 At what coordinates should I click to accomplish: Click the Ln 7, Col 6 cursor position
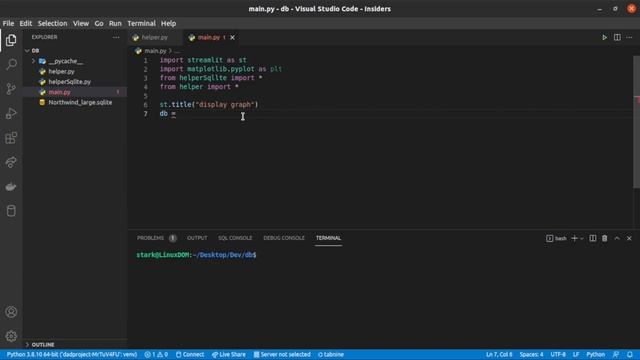499,354
